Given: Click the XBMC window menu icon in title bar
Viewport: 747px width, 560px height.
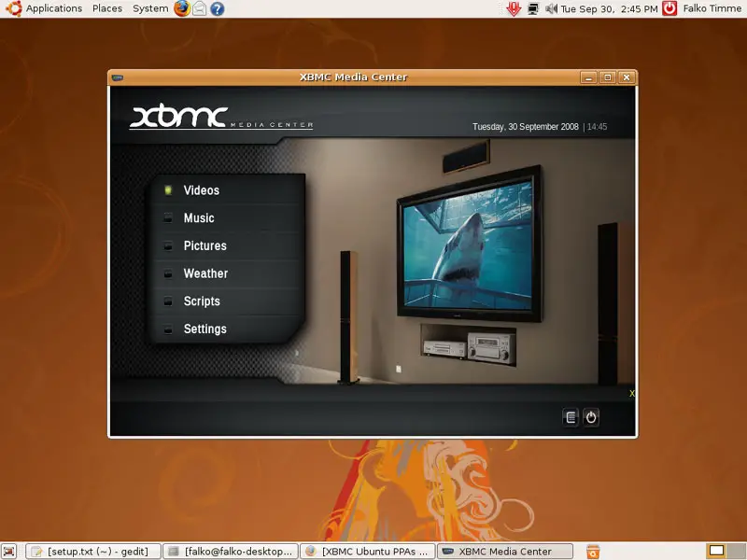Looking at the screenshot, I should pyautogui.click(x=118, y=77).
